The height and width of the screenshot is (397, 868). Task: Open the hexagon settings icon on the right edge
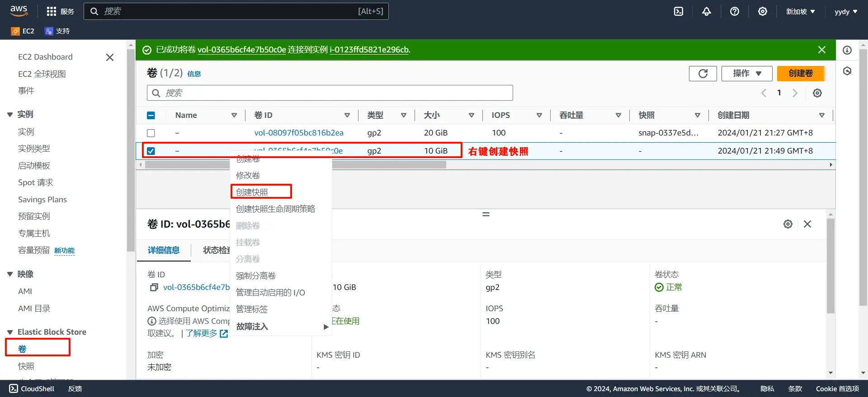point(847,71)
